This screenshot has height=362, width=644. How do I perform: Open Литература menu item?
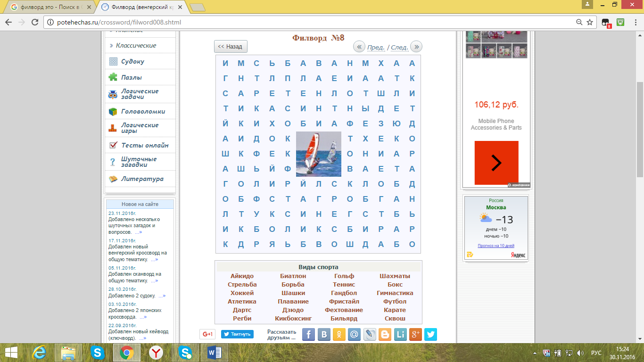coord(140,179)
